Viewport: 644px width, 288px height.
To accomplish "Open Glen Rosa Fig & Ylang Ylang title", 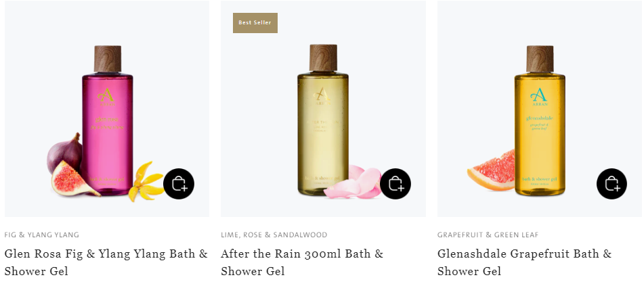I will [x=106, y=262].
